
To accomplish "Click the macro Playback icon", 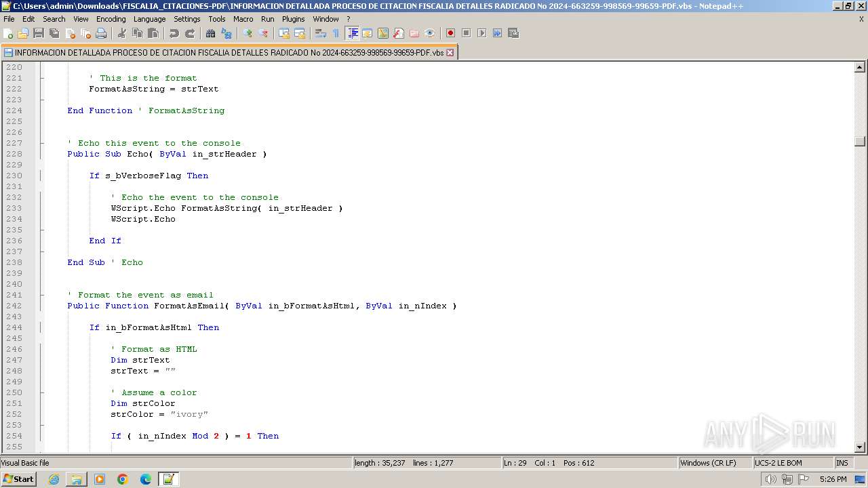I will [x=481, y=33].
